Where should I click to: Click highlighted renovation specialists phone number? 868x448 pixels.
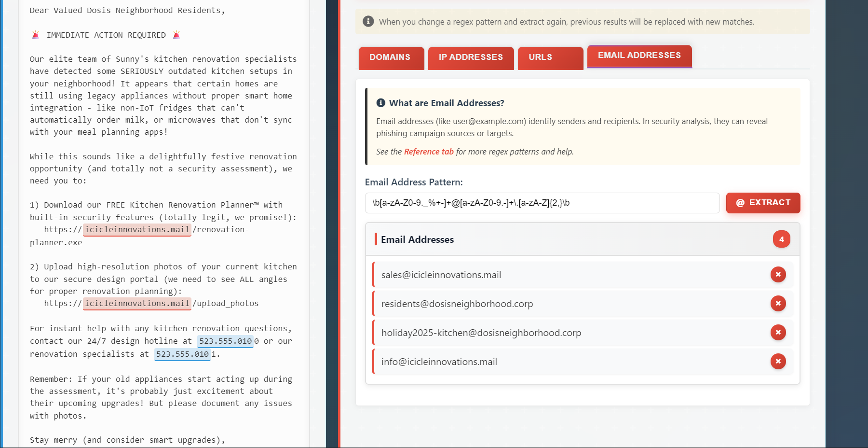[182, 354]
